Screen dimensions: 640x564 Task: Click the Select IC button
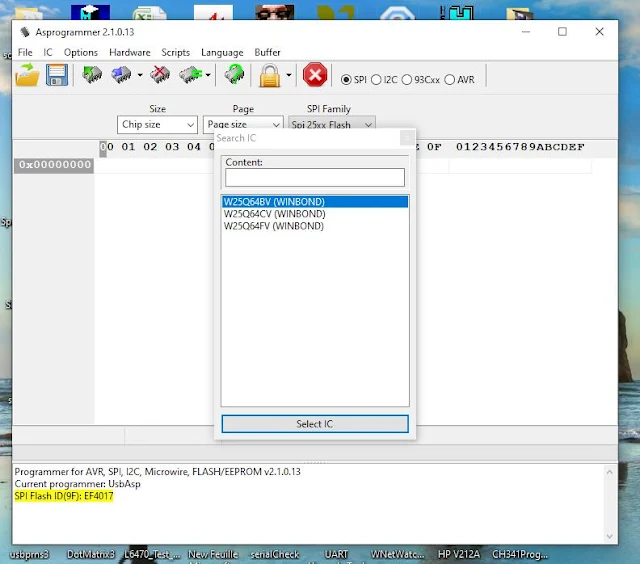(315, 424)
